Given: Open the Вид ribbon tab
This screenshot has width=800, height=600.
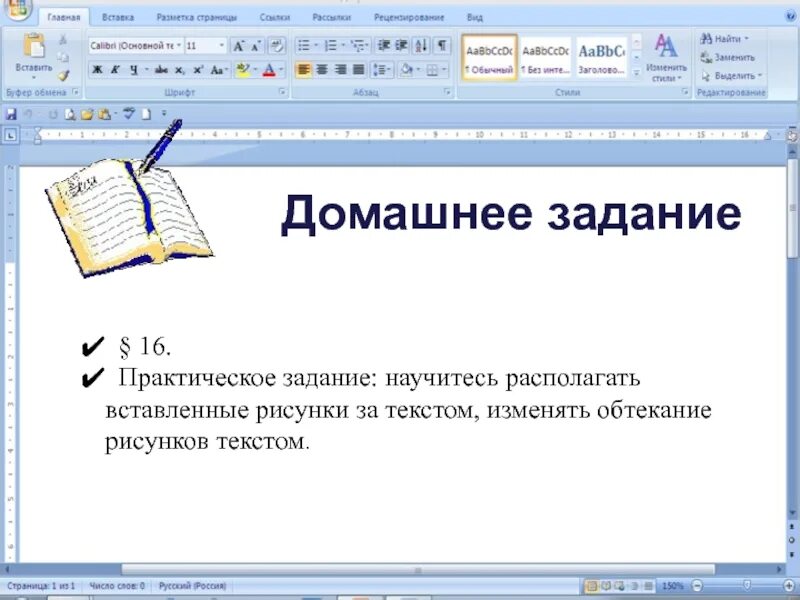Looking at the screenshot, I should point(474,17).
